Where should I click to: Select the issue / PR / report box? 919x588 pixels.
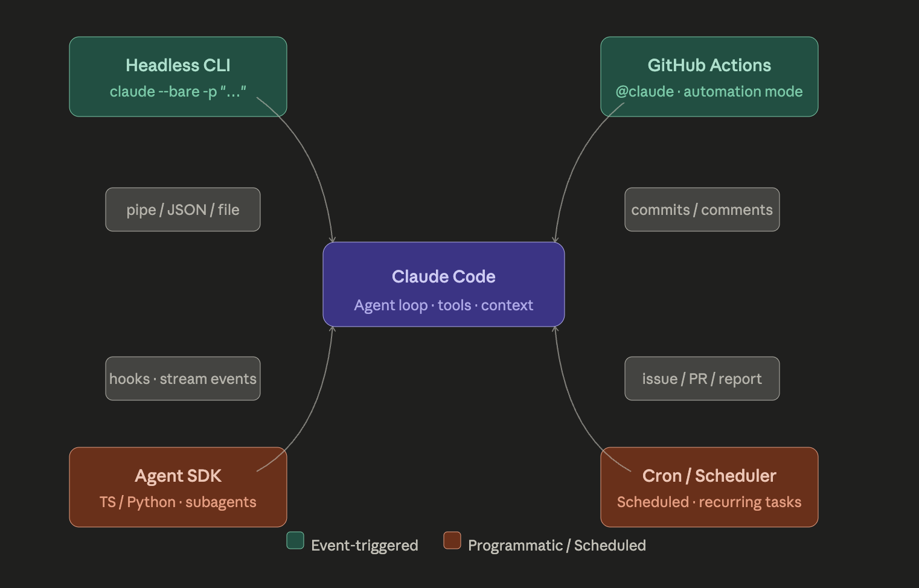(x=702, y=379)
